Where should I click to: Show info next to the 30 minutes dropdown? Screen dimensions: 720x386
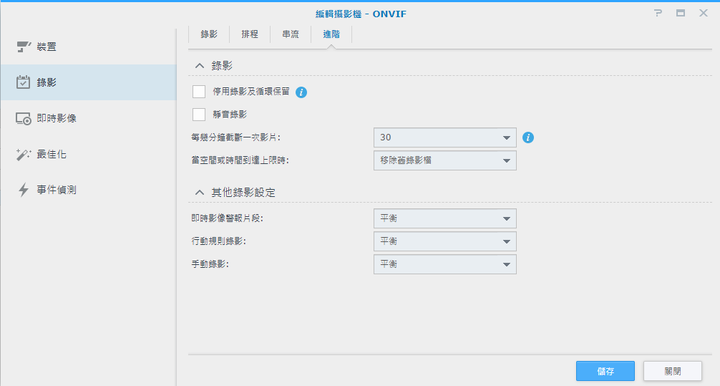[528, 137]
